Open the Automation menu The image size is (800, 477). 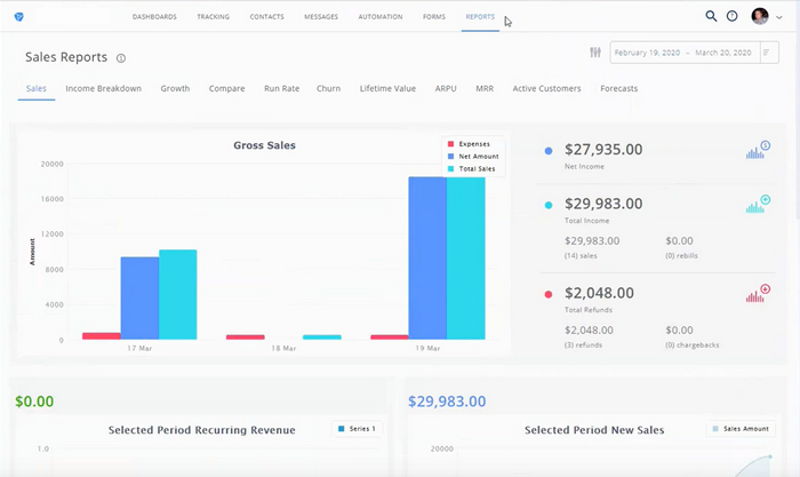click(380, 17)
